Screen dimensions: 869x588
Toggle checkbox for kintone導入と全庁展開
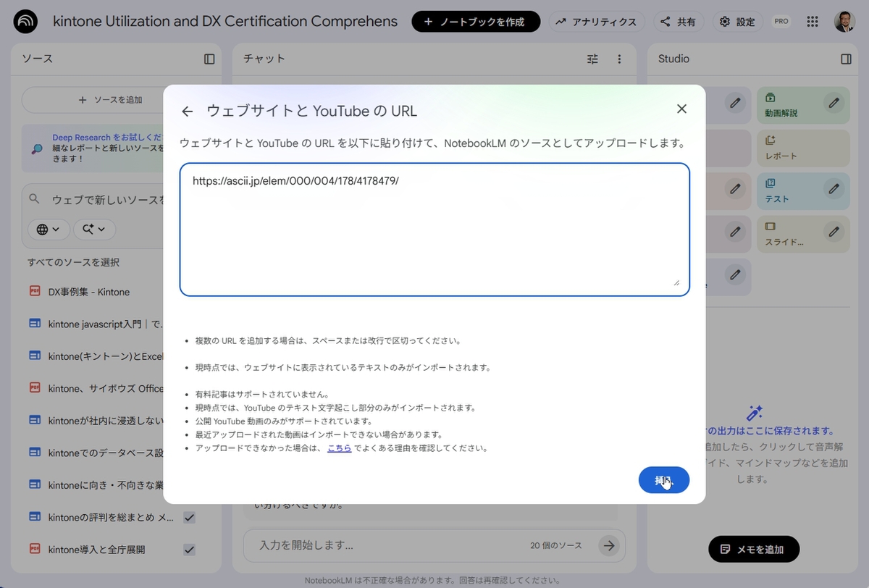point(189,550)
